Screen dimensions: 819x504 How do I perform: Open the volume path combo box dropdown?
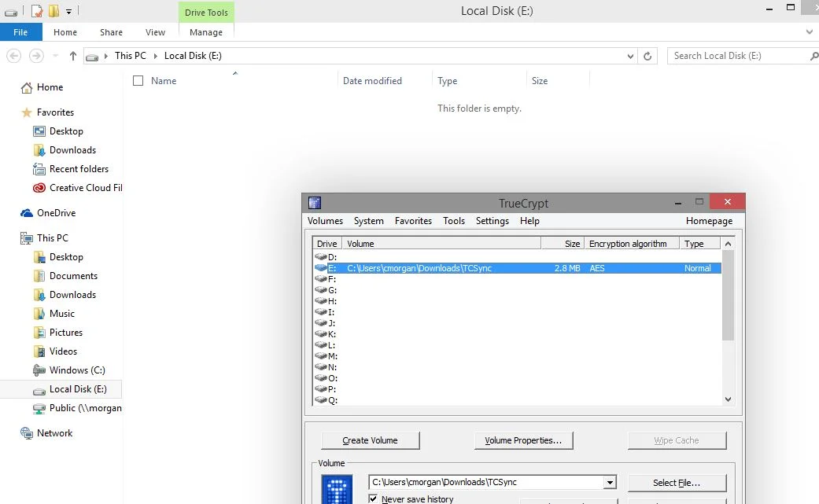click(610, 483)
